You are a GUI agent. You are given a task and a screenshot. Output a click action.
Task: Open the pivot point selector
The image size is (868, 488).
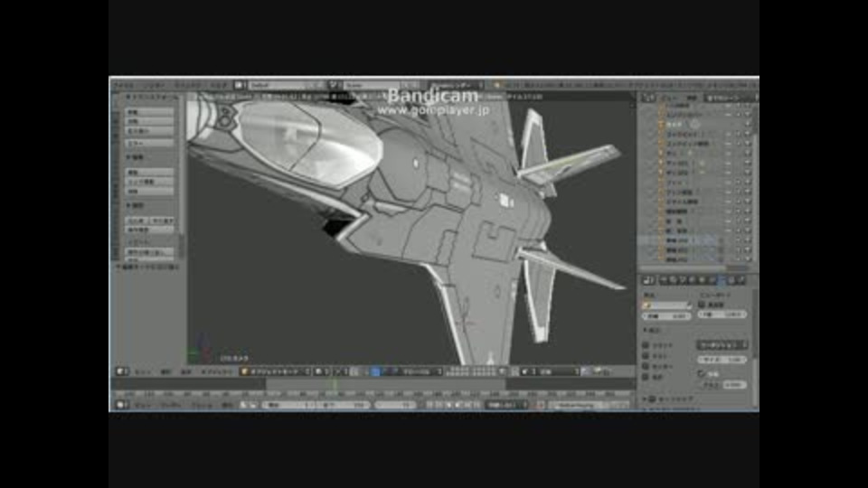(x=341, y=371)
